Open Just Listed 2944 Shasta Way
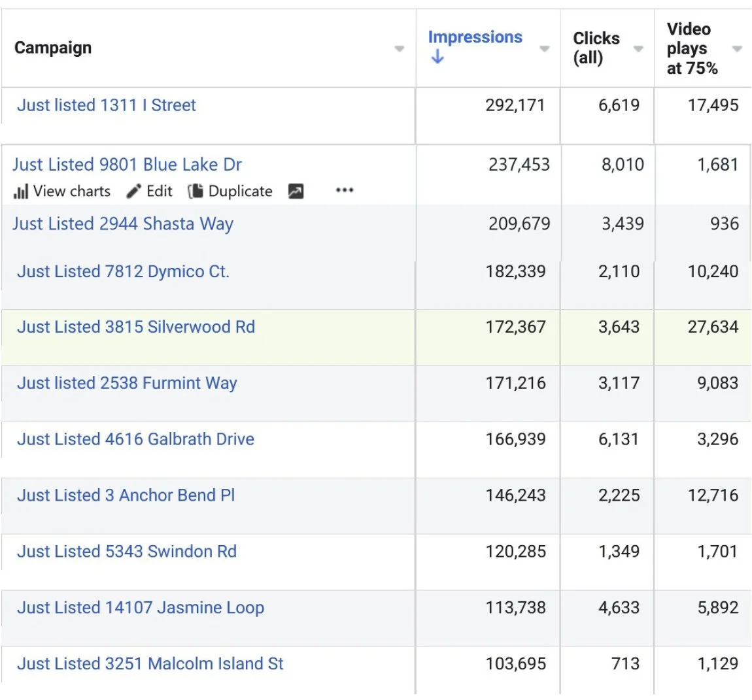This screenshot has height=700, width=752. [x=123, y=224]
